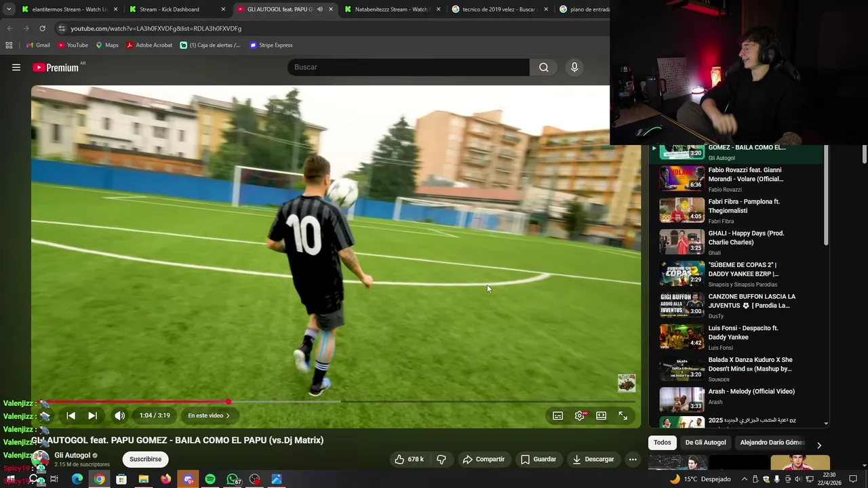Start voice search with microphone icon
The image size is (868, 488).
click(574, 67)
